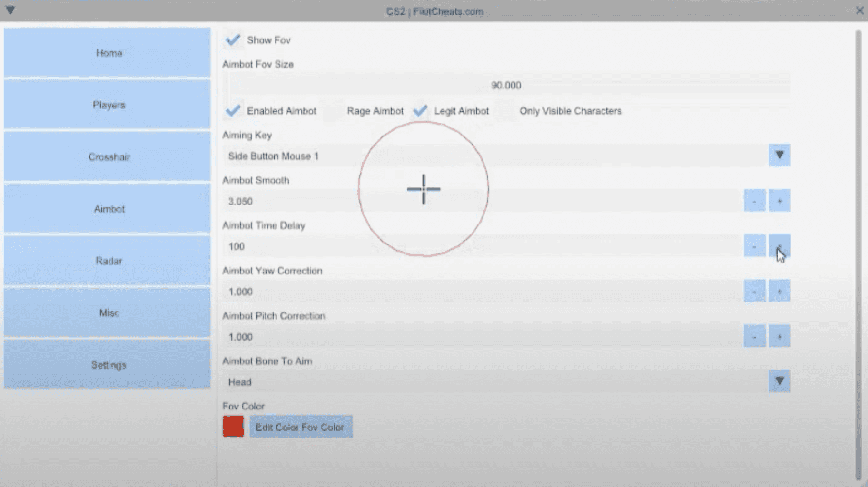The image size is (868, 487).
Task: Increase Aimbot Smooth with plus button
Action: 779,200
